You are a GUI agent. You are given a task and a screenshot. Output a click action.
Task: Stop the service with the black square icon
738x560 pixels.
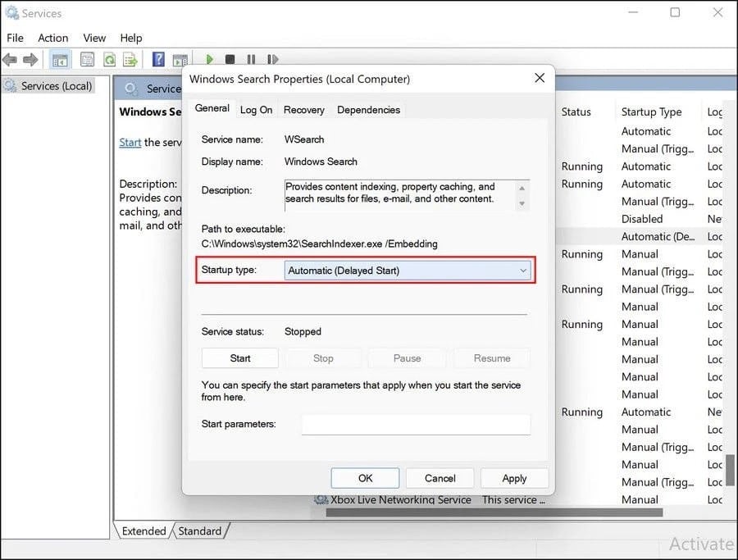pyautogui.click(x=230, y=59)
